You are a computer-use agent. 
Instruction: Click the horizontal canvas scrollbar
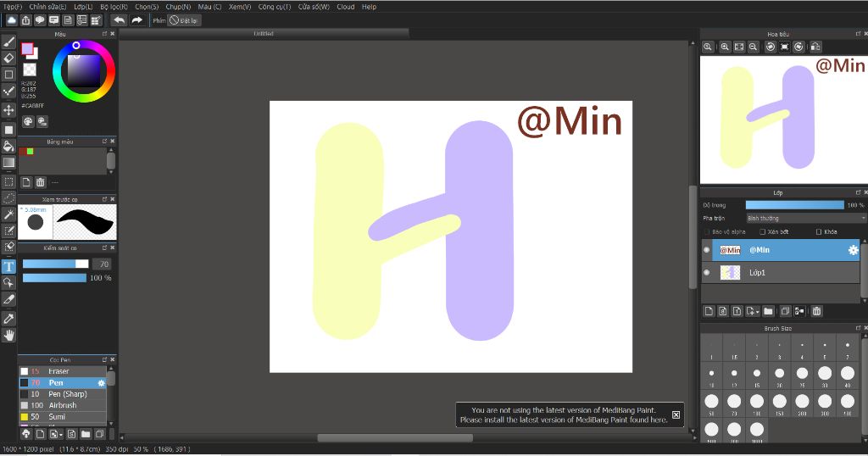395,437
